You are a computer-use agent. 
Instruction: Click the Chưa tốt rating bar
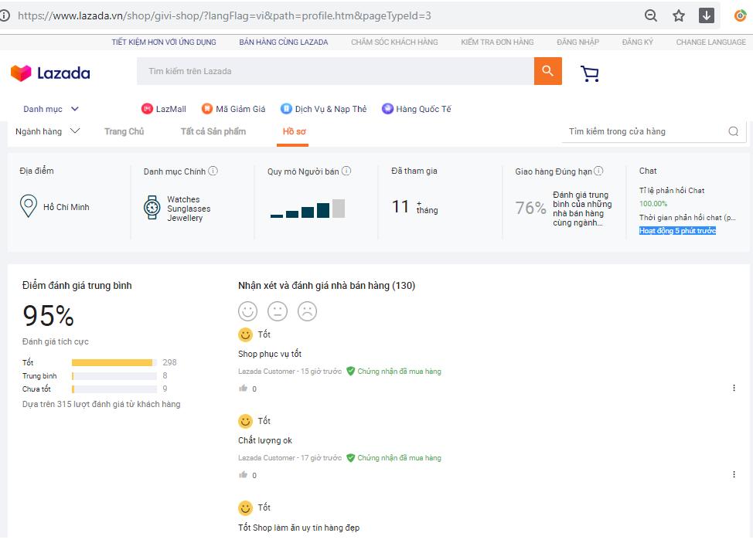tap(114, 389)
